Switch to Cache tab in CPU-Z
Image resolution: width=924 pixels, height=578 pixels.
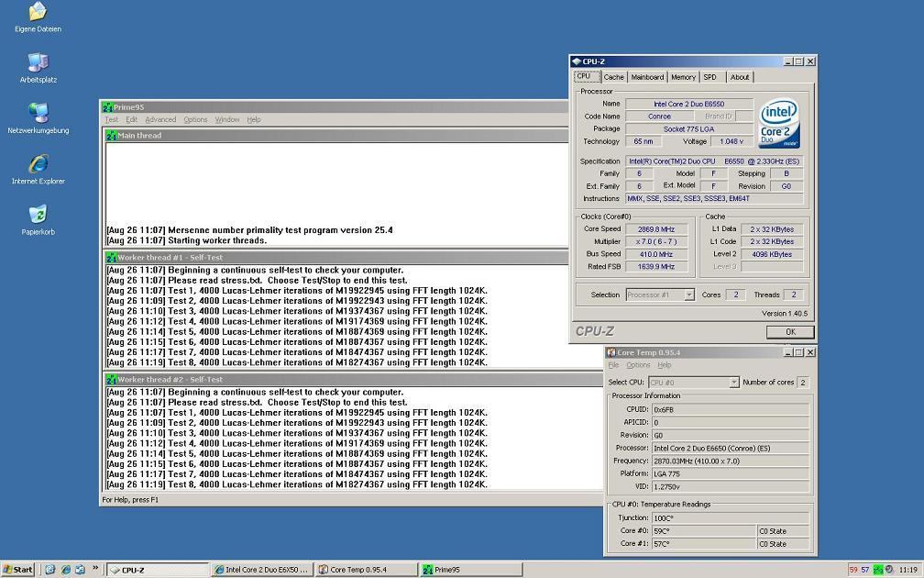pos(613,77)
